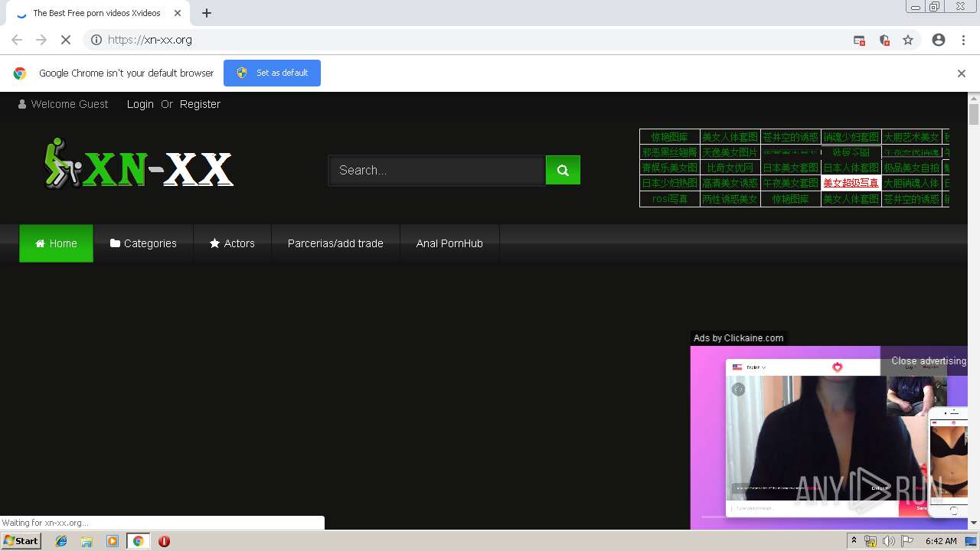Click the '比奇女优网' link in the table

point(730,168)
